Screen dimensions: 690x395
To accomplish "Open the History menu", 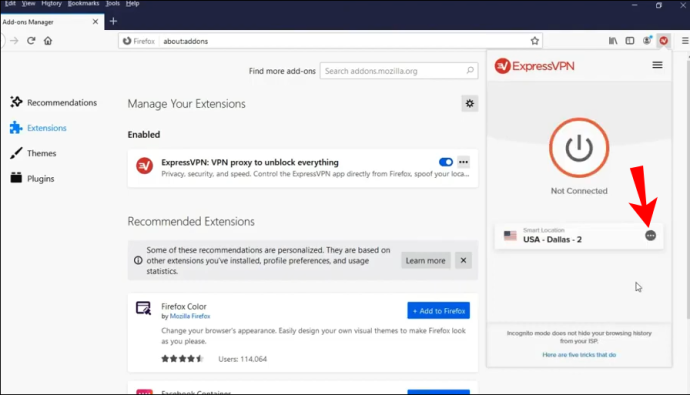I will point(51,4).
